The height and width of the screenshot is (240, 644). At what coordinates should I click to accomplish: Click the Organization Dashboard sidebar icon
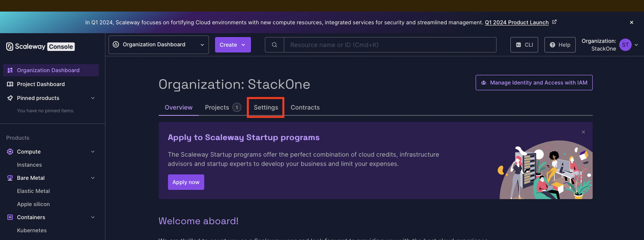click(10, 70)
